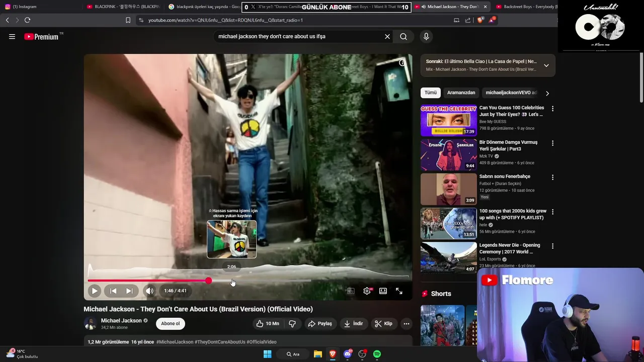
Task: Open Sabrın sonu Fenerbahçe video thumbnail
Action: coord(449,189)
